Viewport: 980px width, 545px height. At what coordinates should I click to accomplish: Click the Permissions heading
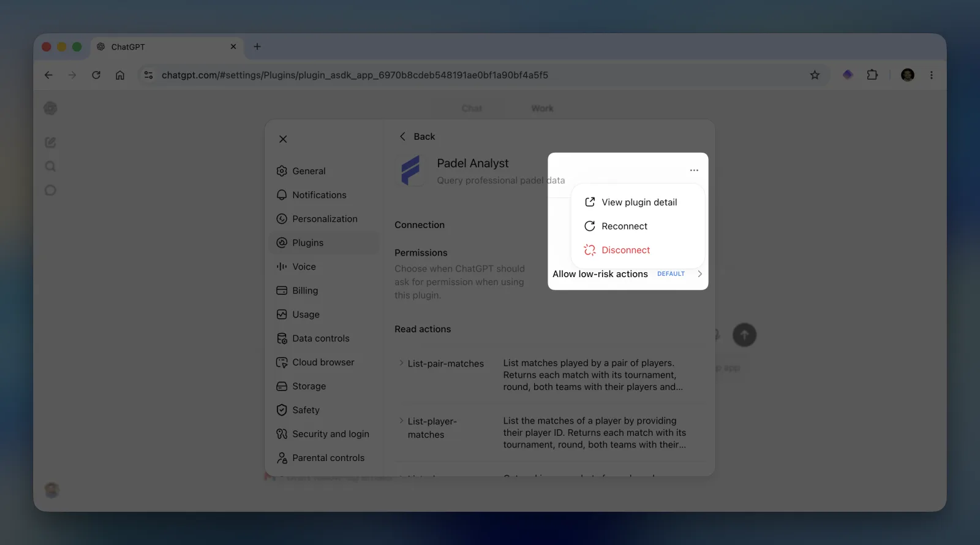[x=421, y=253]
